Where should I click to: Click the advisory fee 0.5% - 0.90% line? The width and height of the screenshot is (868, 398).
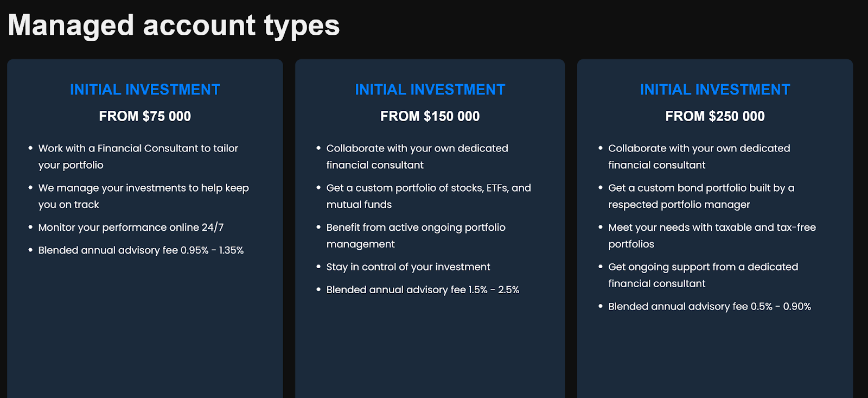[710, 307]
